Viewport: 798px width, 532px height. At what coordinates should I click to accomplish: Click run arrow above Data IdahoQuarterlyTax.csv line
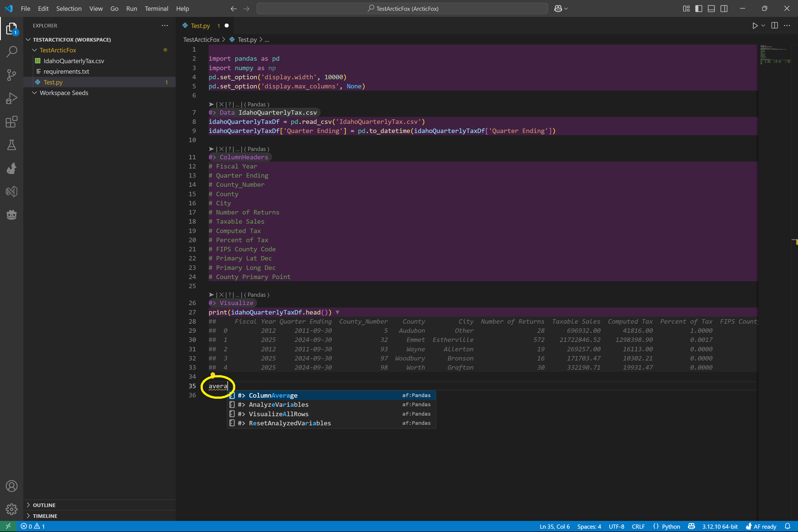[211, 104]
